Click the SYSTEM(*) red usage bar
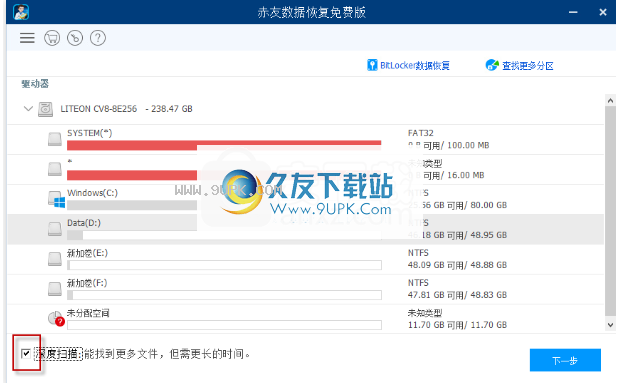 (x=224, y=145)
